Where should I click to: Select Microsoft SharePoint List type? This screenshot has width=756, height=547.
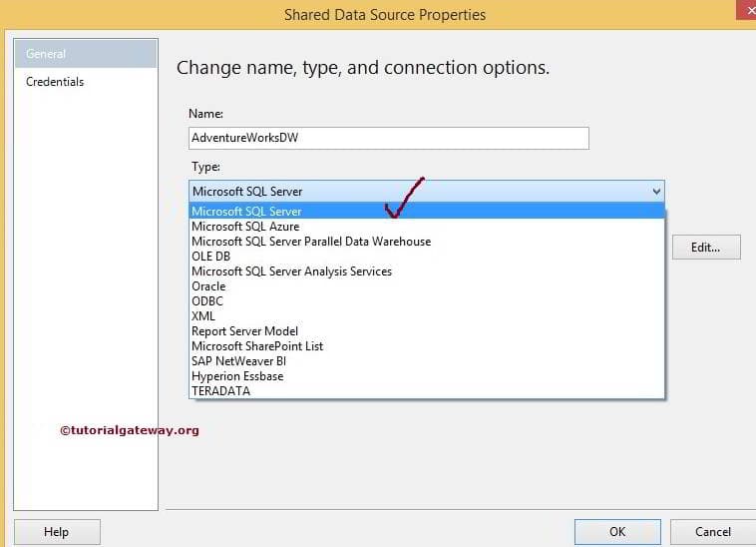(426, 345)
